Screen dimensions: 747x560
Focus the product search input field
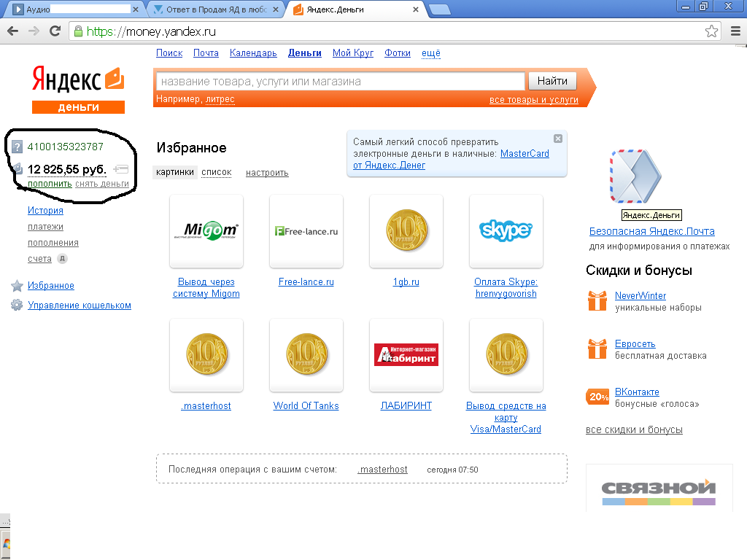click(340, 82)
